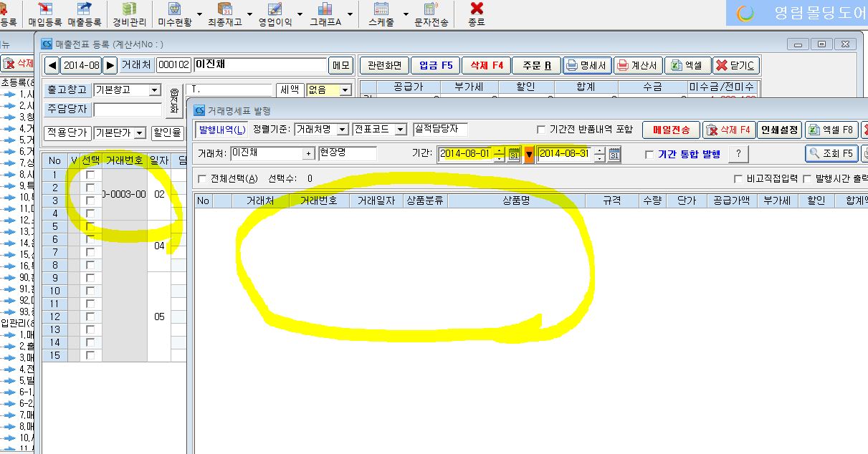Check the 선택 box in row 9
The width and height of the screenshot is (868, 454).
tap(90, 278)
